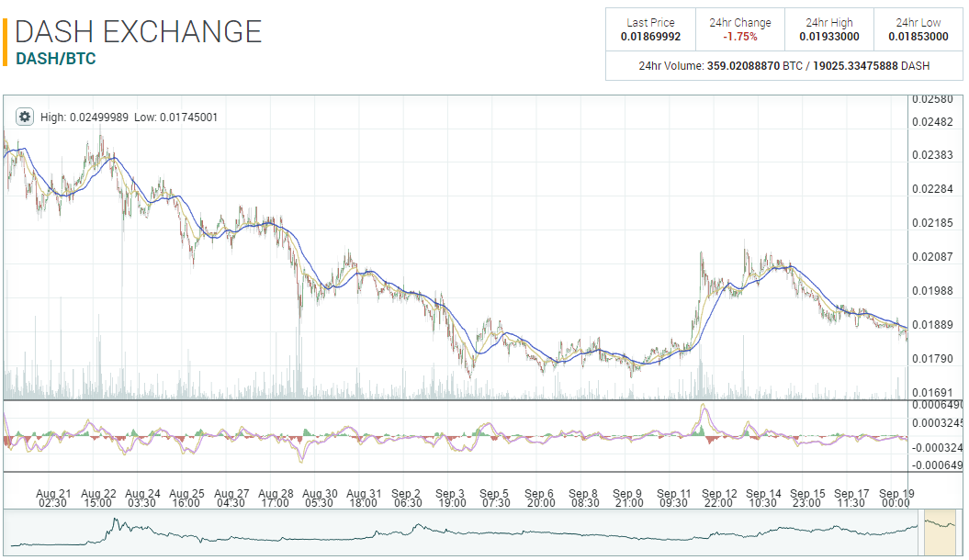Click the 0.01790 price axis label

click(931, 359)
